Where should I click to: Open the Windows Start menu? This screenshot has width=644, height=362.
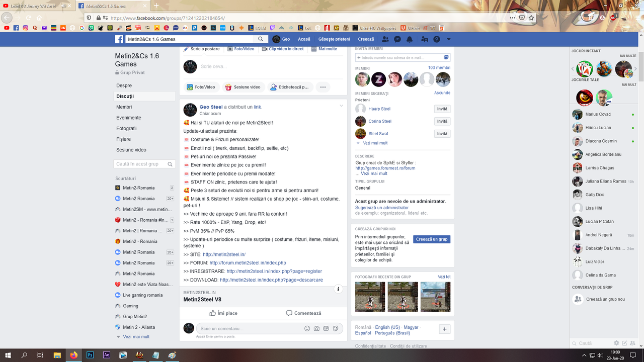pyautogui.click(x=8, y=355)
